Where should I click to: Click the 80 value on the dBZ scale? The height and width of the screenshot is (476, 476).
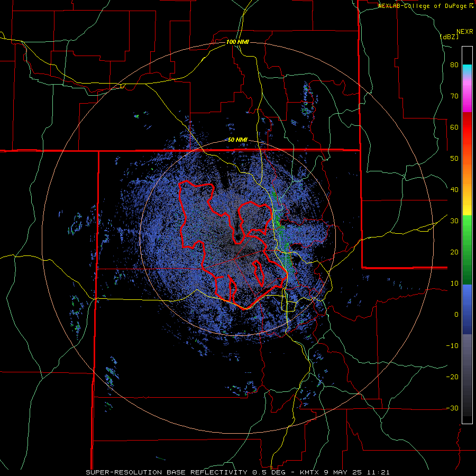click(x=454, y=65)
